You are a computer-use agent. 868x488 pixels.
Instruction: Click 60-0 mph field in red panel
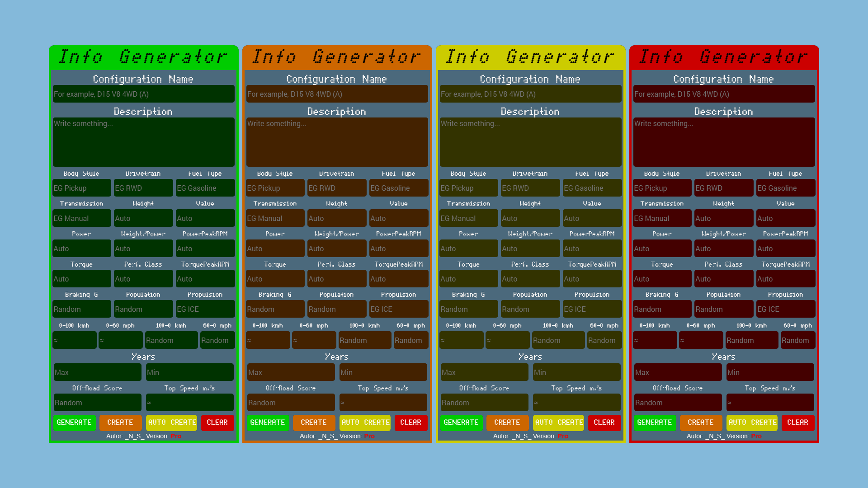798,340
